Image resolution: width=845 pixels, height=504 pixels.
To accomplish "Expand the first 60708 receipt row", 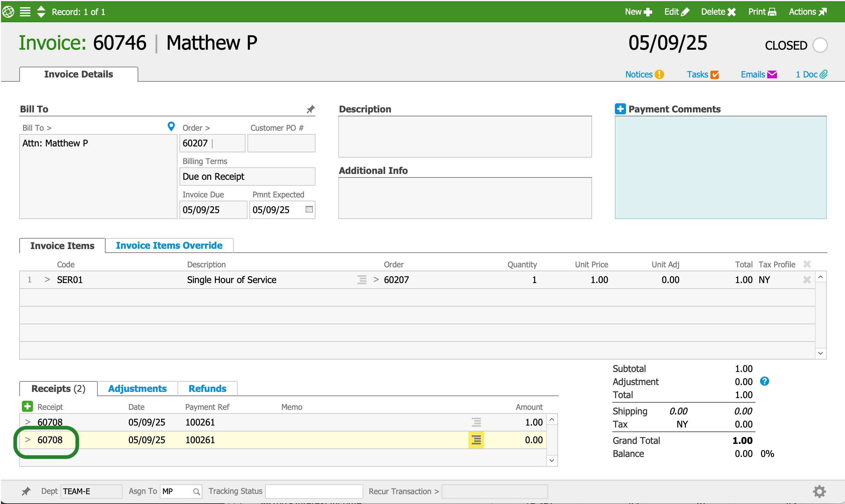I will 28,422.
